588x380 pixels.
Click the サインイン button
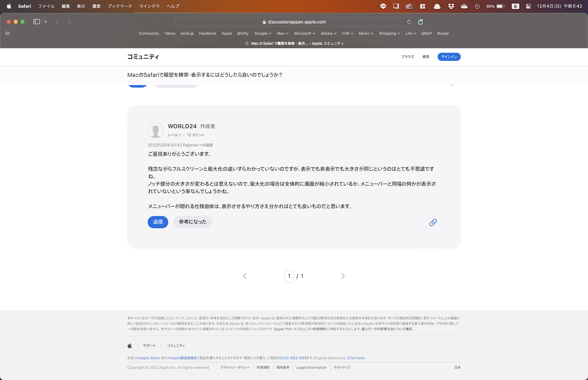coord(449,57)
